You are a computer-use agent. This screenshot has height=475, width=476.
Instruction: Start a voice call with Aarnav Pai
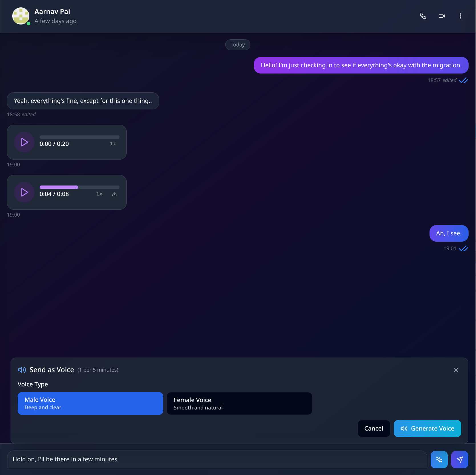[423, 16]
